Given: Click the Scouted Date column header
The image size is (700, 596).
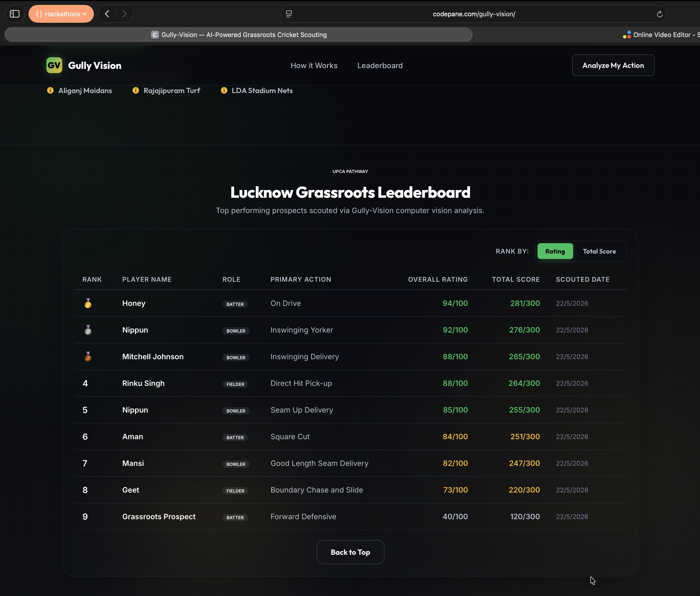Looking at the screenshot, I should (583, 279).
